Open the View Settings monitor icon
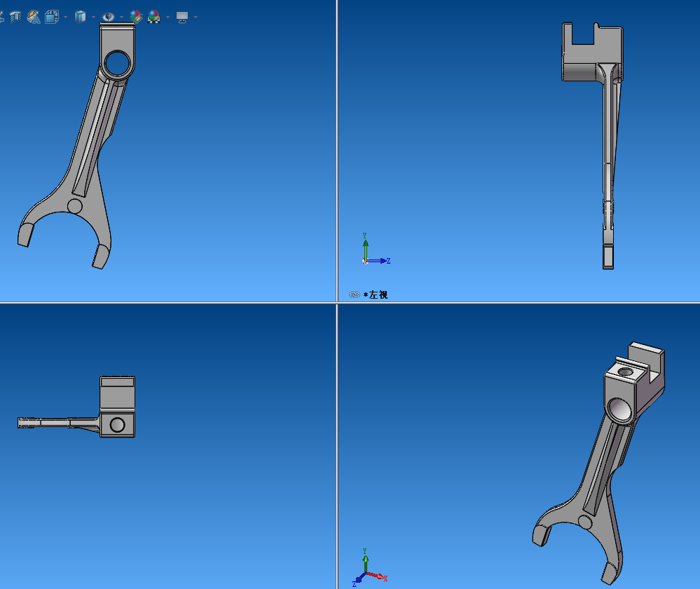The image size is (700, 589). tap(181, 16)
